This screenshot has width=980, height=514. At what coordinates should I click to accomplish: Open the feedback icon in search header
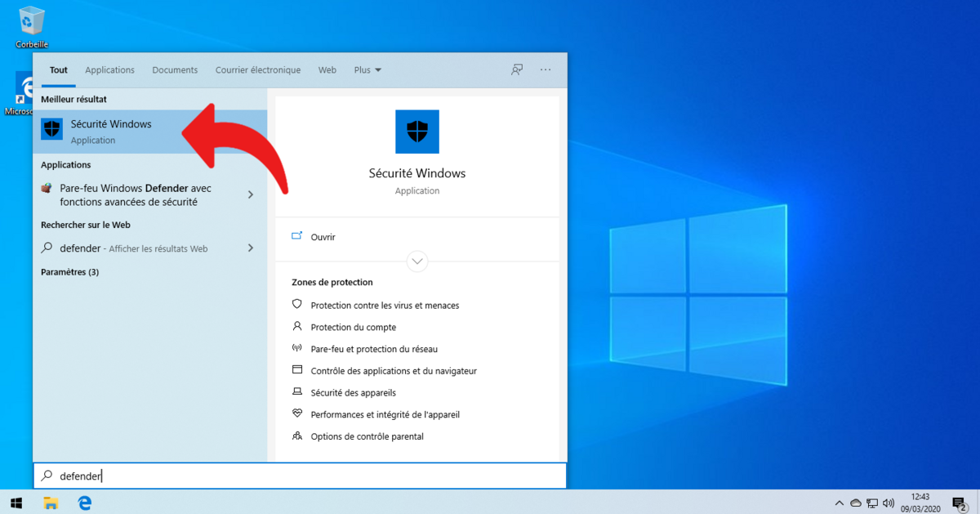pyautogui.click(x=517, y=70)
